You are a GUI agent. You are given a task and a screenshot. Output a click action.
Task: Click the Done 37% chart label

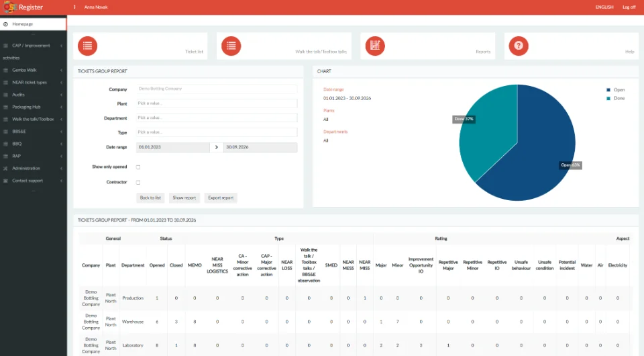click(464, 119)
